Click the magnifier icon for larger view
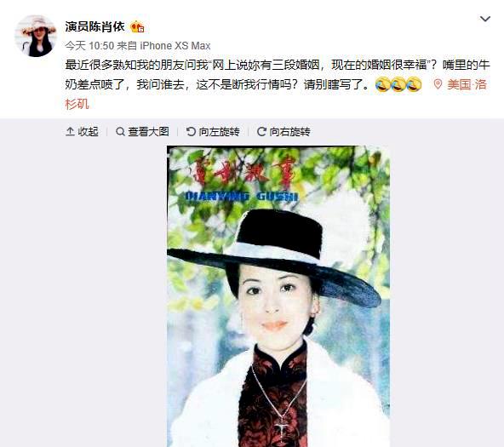 click(x=120, y=131)
